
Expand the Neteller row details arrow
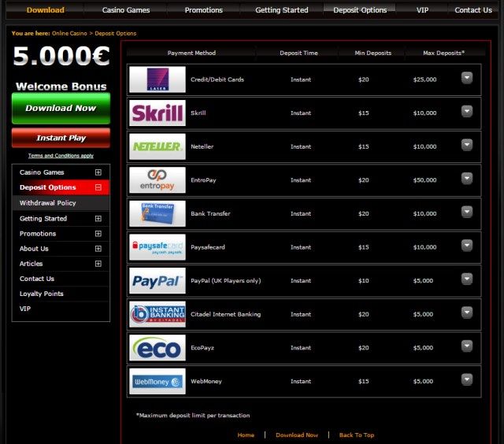tap(467, 145)
